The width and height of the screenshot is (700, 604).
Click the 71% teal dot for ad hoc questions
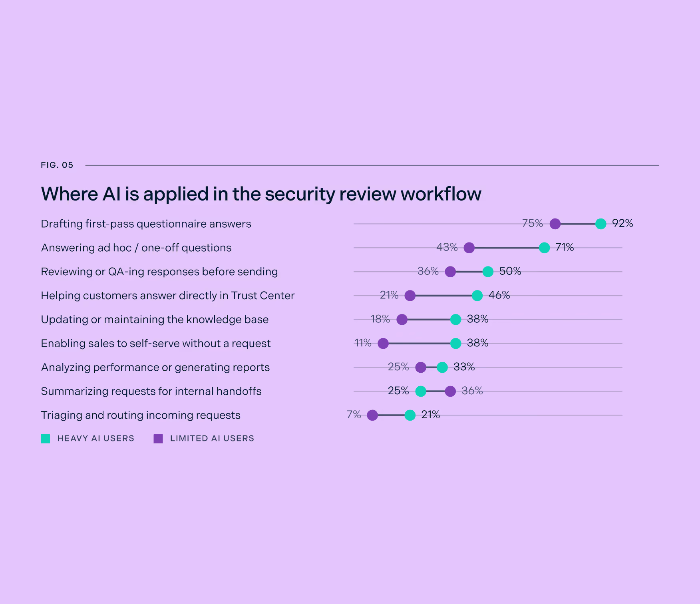click(544, 248)
